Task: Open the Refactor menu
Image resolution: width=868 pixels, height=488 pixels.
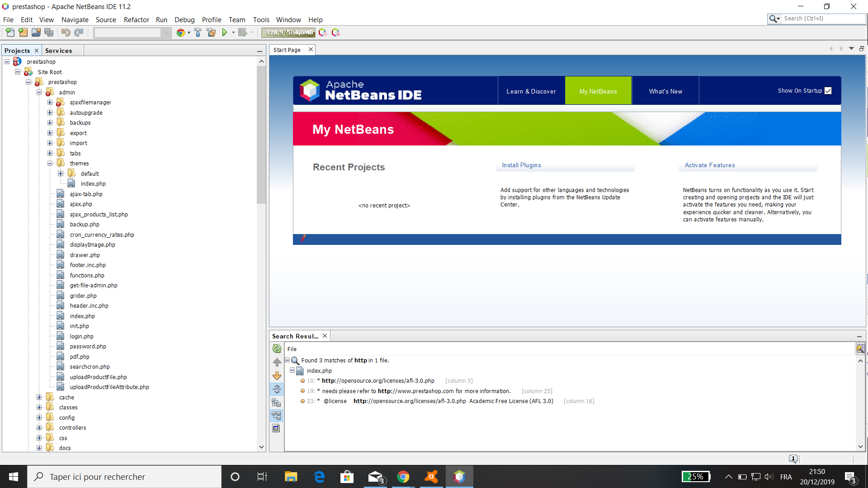Action: click(x=136, y=20)
